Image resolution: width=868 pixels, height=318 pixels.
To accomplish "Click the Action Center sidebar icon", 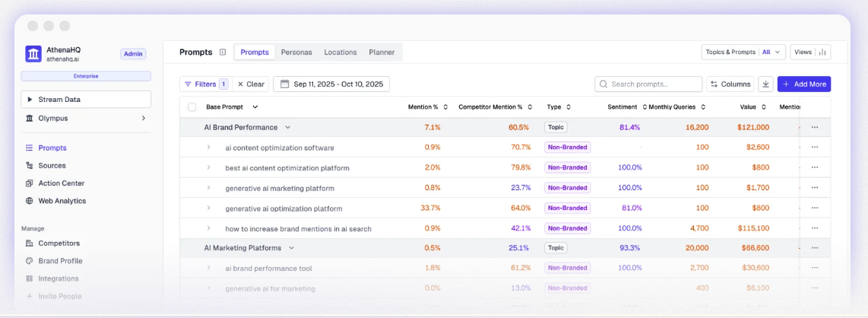I will point(30,183).
